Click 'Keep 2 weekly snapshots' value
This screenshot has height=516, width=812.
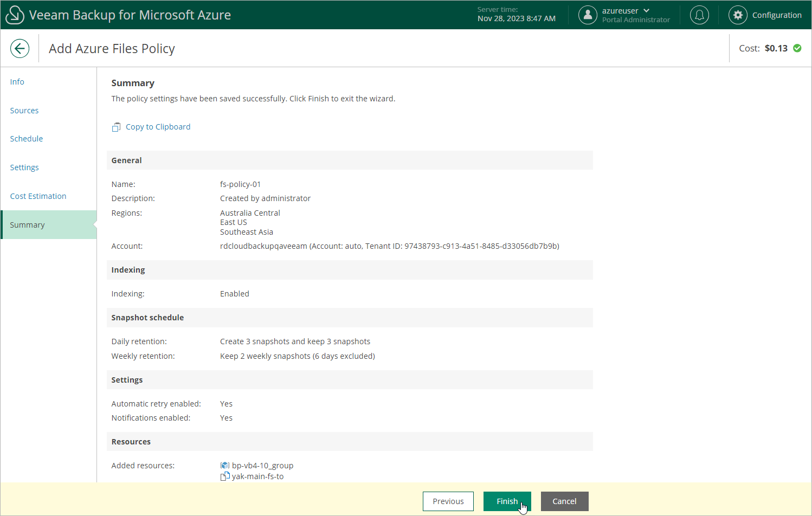click(298, 356)
